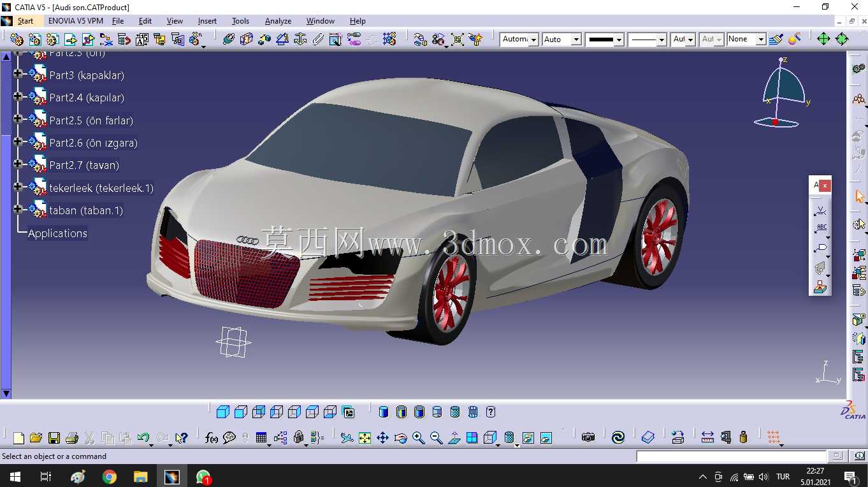Expand the Part2.5 (ön farlar) tree node

(x=18, y=119)
